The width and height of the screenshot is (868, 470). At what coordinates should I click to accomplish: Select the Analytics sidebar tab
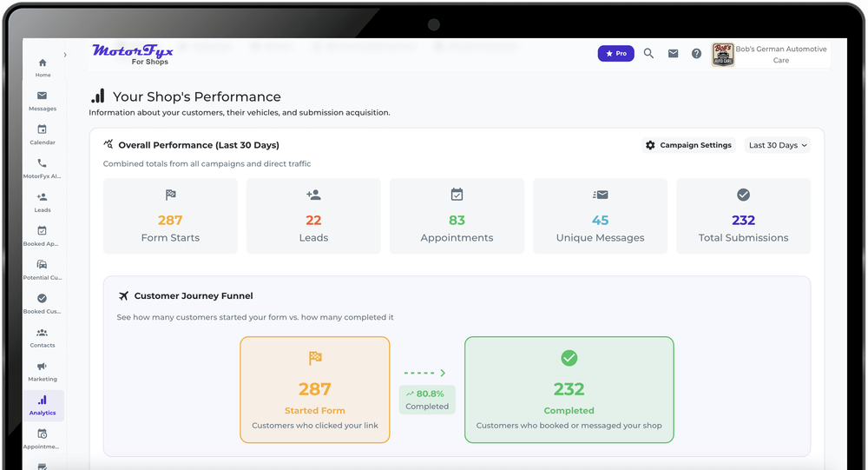[43, 405]
